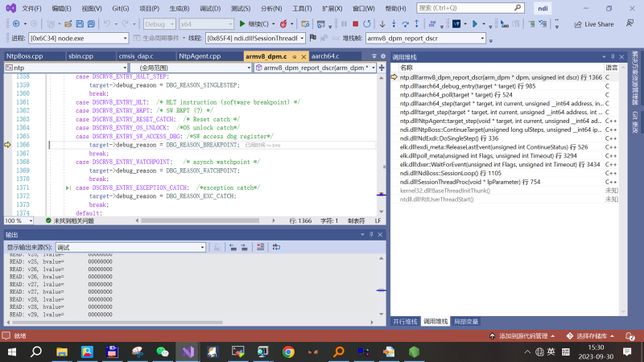Click the Output pane horizontal scrollbar thumb

click(117, 323)
